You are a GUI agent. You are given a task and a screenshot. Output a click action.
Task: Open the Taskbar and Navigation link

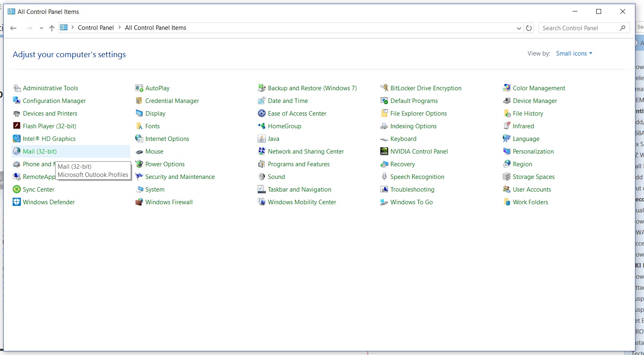pyautogui.click(x=300, y=190)
